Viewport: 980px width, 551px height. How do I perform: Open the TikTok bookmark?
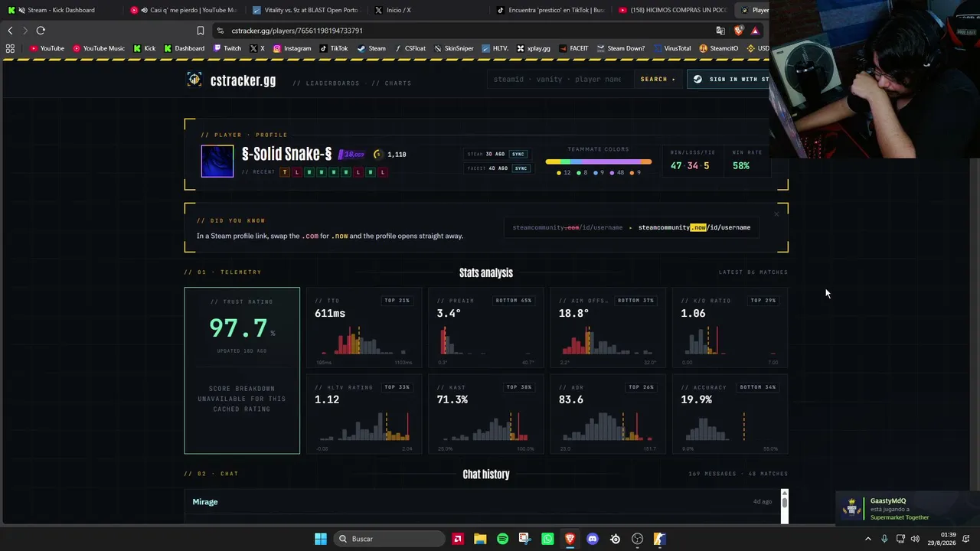(334, 48)
